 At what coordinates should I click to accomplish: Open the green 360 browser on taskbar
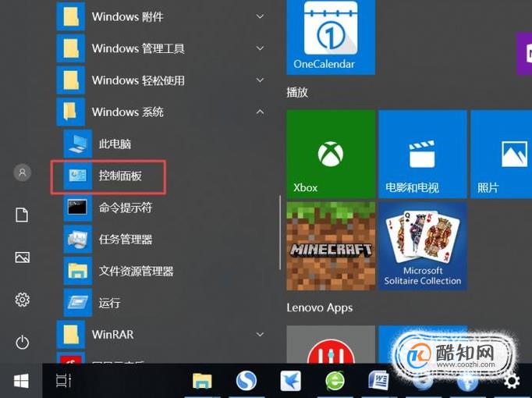pos(335,381)
